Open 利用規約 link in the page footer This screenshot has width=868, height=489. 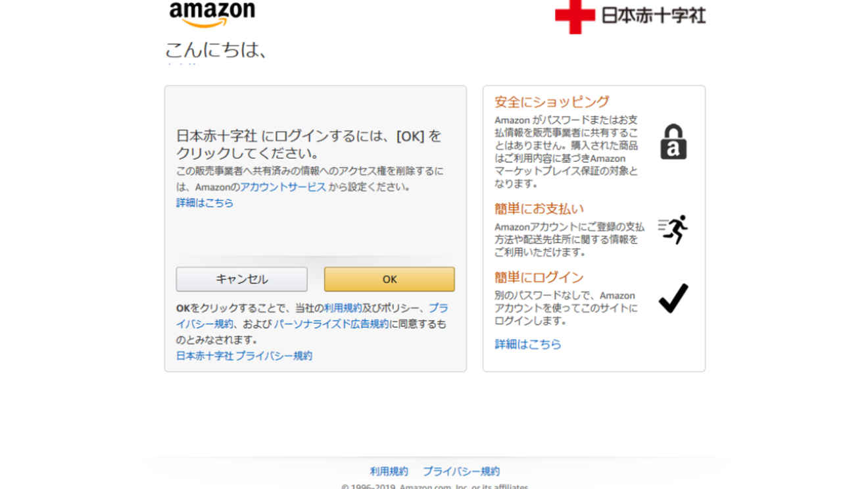pos(389,471)
